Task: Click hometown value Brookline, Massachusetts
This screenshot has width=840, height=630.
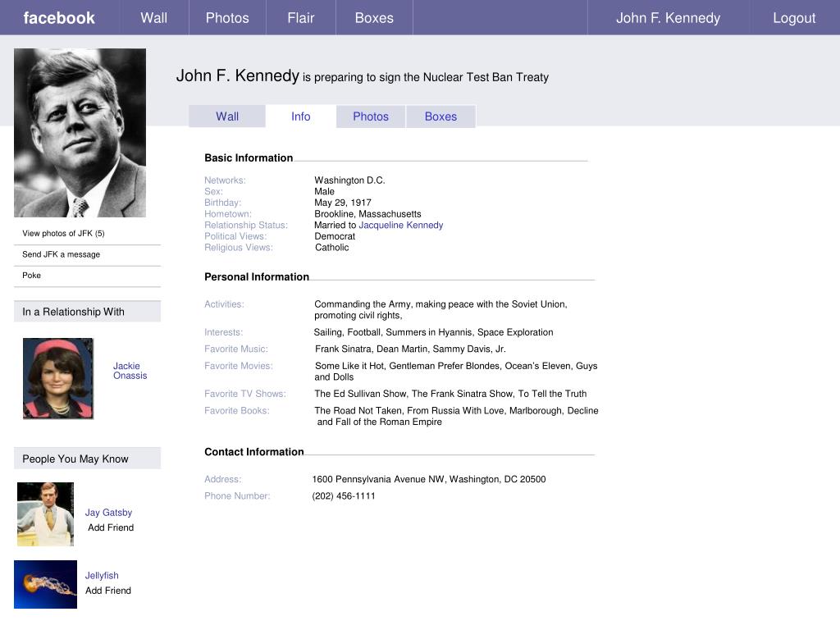Action: [367, 214]
